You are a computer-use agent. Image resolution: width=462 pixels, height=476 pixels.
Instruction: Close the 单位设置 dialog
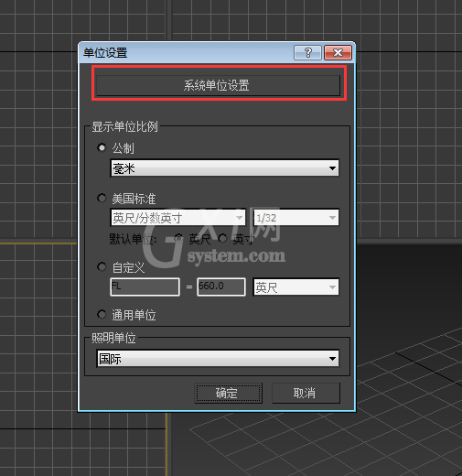click(338, 53)
